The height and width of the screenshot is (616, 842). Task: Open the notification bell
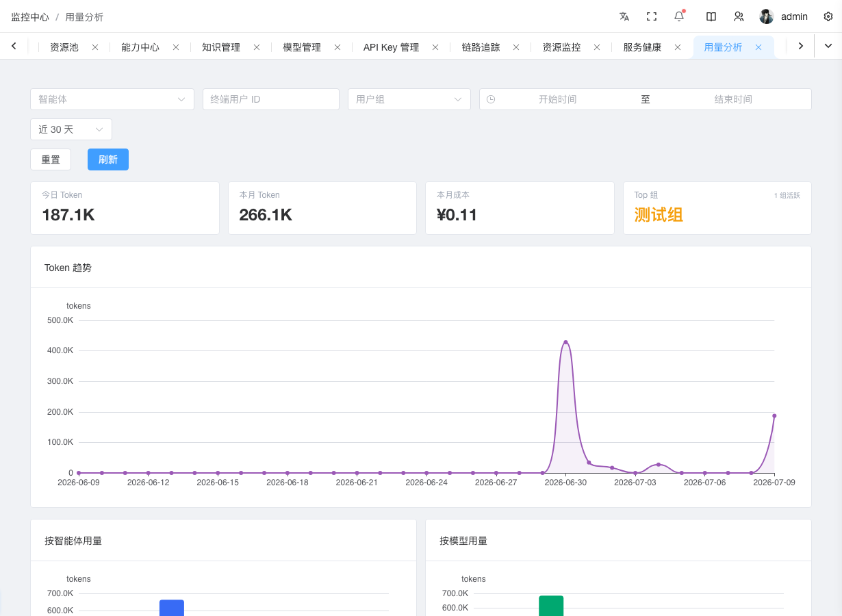[679, 16]
